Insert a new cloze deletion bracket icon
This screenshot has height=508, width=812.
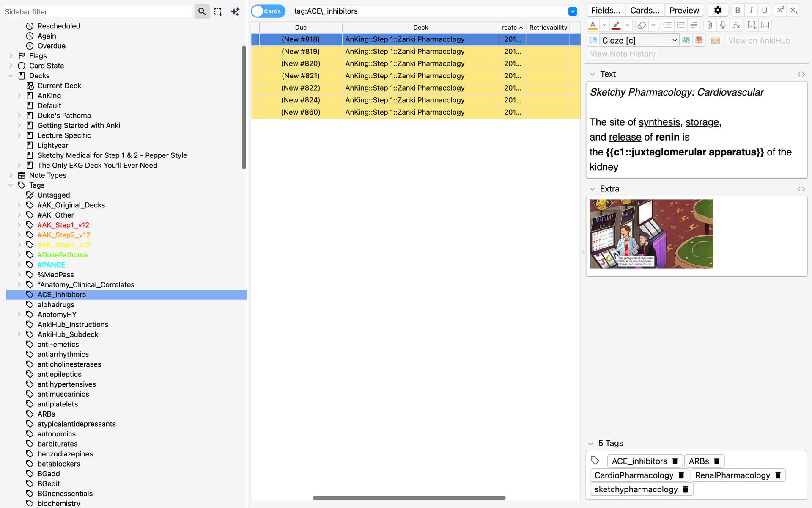752,25
